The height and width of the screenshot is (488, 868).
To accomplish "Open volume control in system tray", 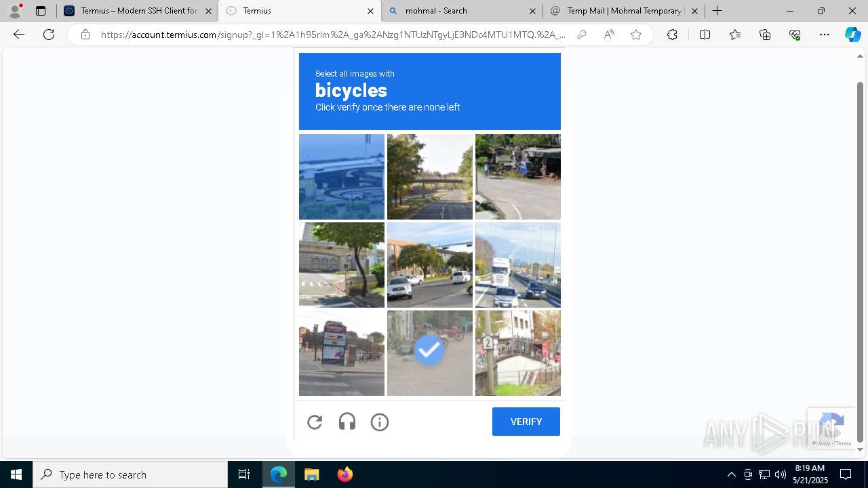I will coord(781,474).
